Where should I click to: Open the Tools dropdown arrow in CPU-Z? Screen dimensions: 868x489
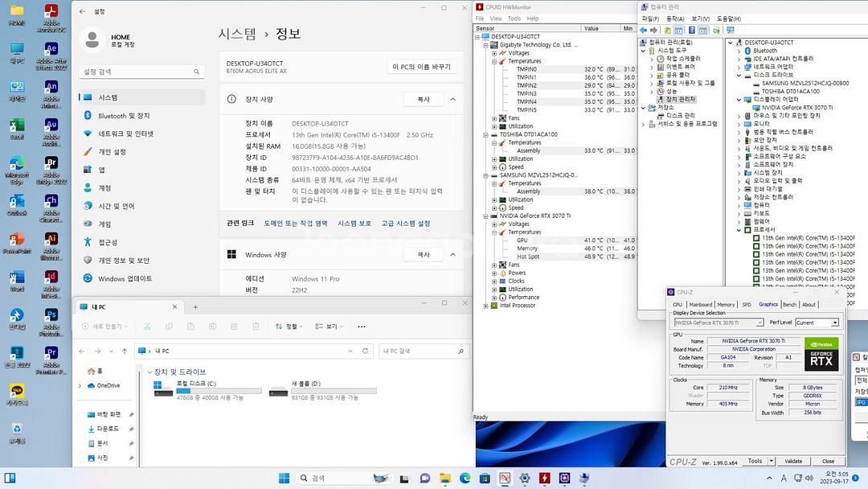coord(771,461)
